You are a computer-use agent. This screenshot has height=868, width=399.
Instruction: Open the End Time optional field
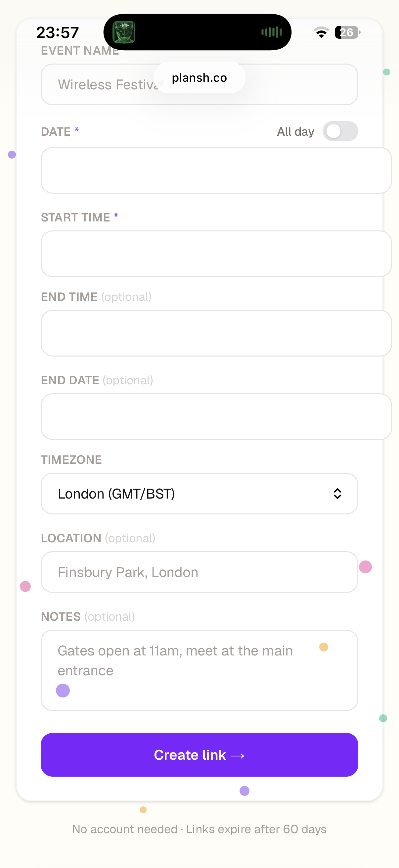click(215, 333)
